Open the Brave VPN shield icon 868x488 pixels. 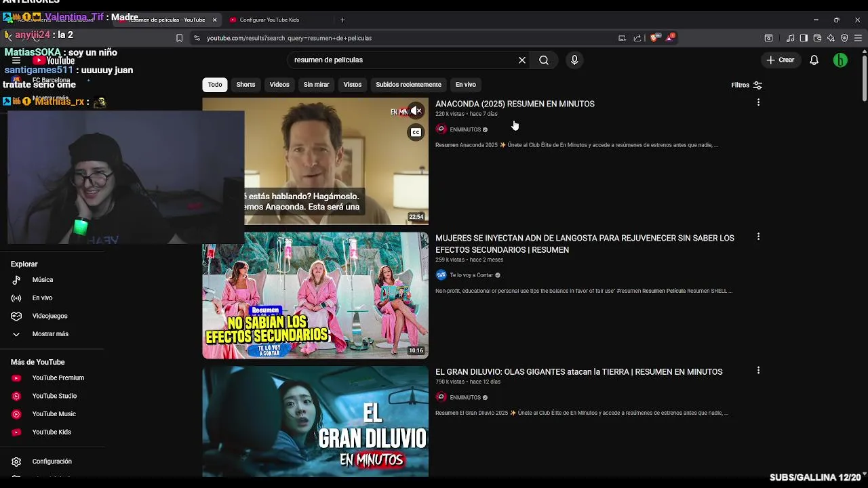tap(844, 38)
